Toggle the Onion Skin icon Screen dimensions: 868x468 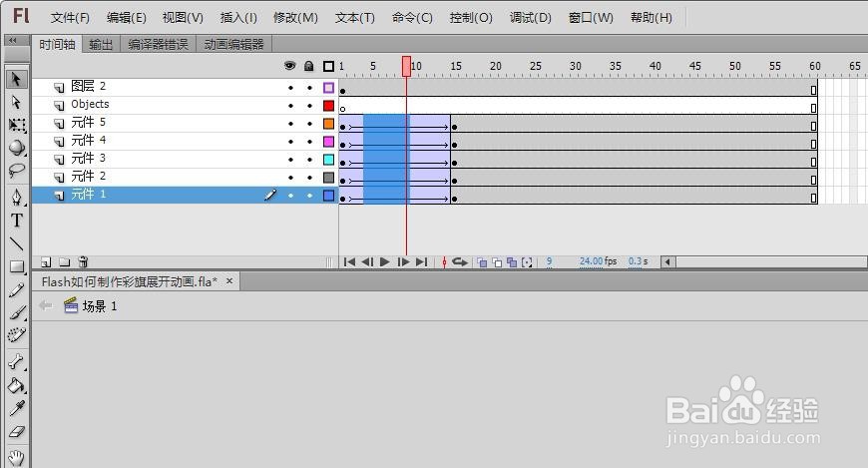pyautogui.click(x=482, y=262)
